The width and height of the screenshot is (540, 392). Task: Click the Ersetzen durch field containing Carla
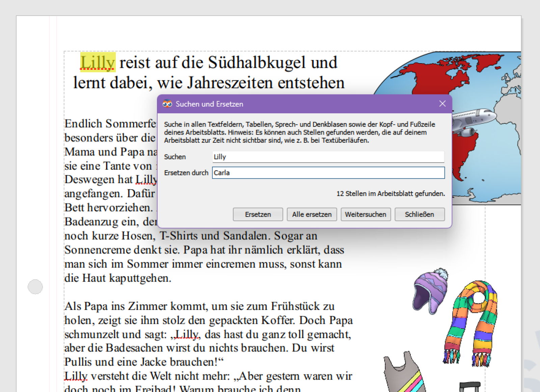tap(328, 173)
